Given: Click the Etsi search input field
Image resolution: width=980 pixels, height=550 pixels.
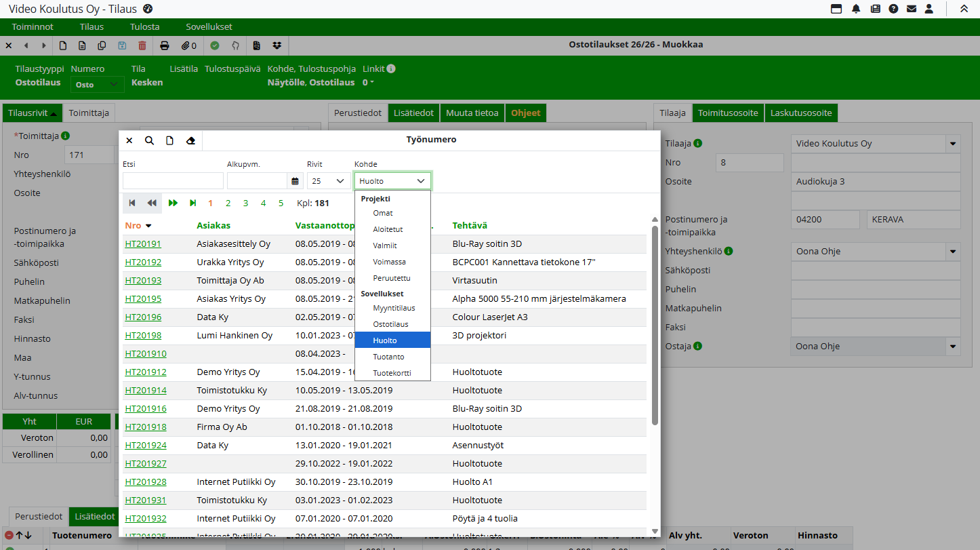Looking at the screenshot, I should coord(173,181).
